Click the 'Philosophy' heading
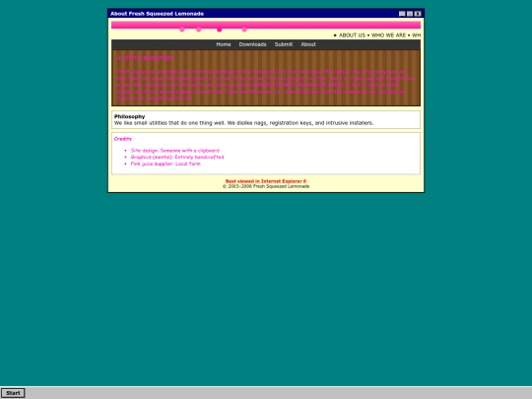The height and width of the screenshot is (399, 532). tap(129, 116)
